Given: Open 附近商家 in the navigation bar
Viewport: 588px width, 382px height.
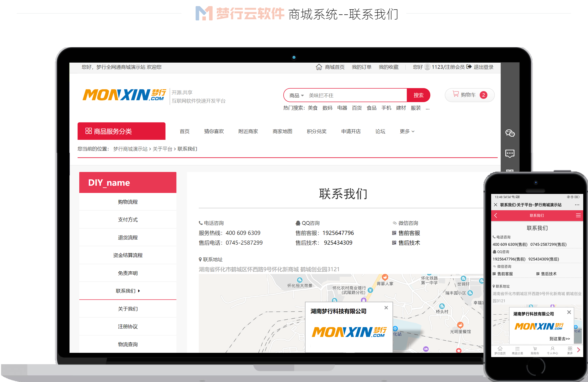Looking at the screenshot, I should (x=248, y=131).
